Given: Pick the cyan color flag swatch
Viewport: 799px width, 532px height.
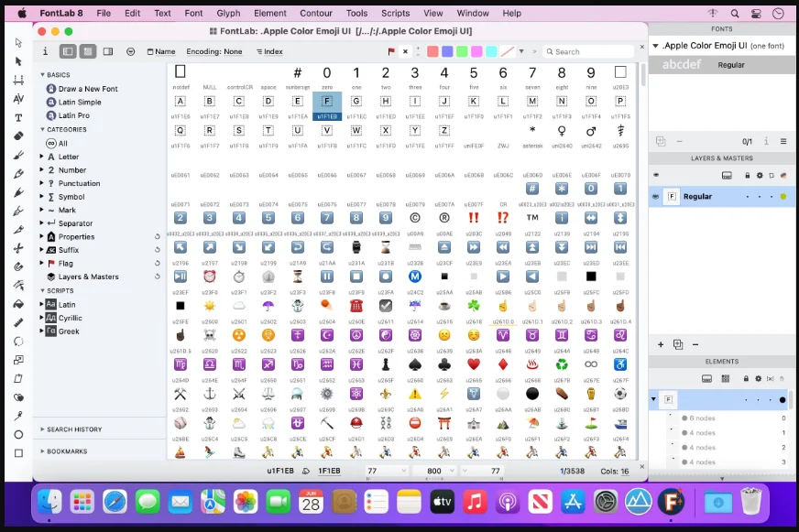Looking at the screenshot, I should pyautogui.click(x=491, y=51).
